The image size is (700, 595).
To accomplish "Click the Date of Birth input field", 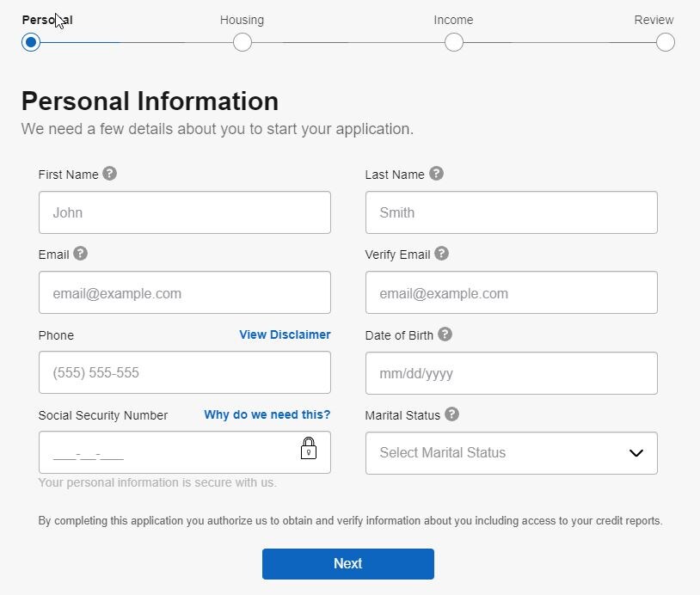I will coord(511,373).
